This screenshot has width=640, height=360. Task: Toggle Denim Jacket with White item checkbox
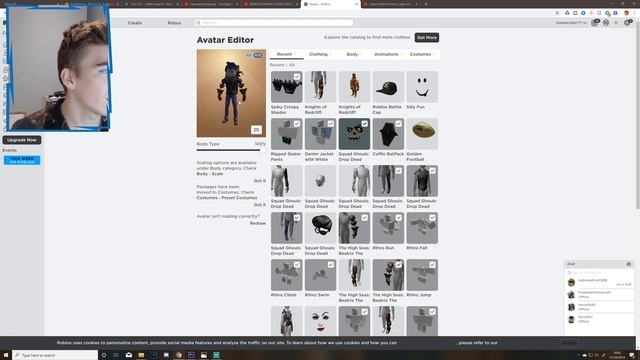click(x=331, y=124)
